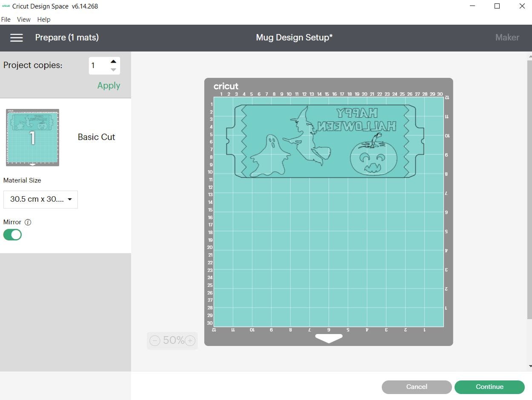This screenshot has height=400, width=532.
Task: Open the hamburger main menu
Action: point(16,37)
